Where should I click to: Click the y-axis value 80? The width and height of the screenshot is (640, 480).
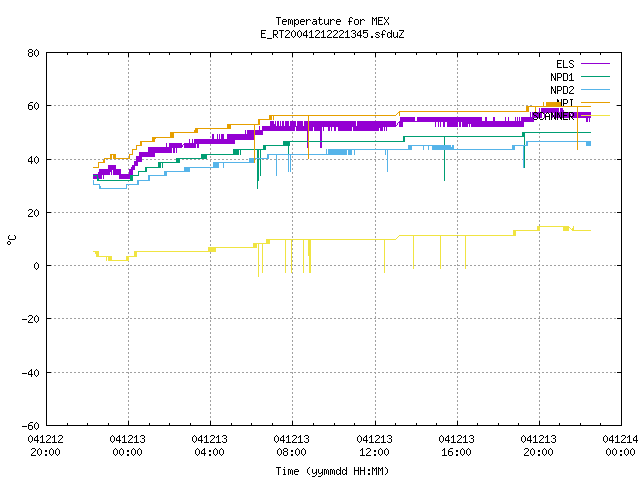pyautogui.click(x=33, y=53)
